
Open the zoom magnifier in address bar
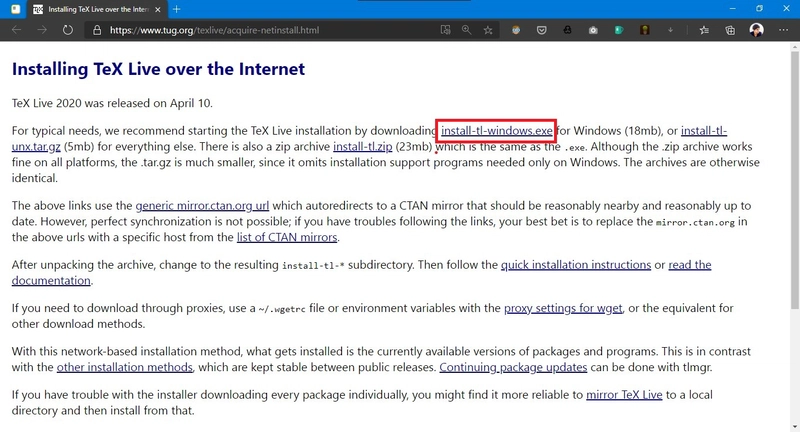point(466,30)
